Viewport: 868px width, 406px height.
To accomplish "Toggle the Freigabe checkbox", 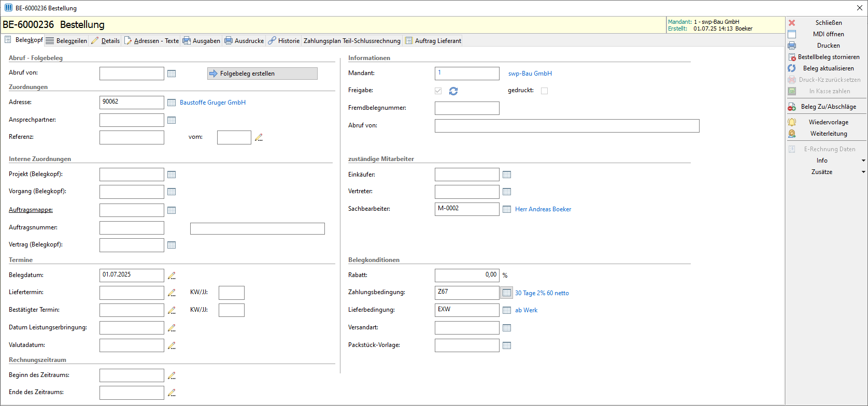I will [x=438, y=91].
